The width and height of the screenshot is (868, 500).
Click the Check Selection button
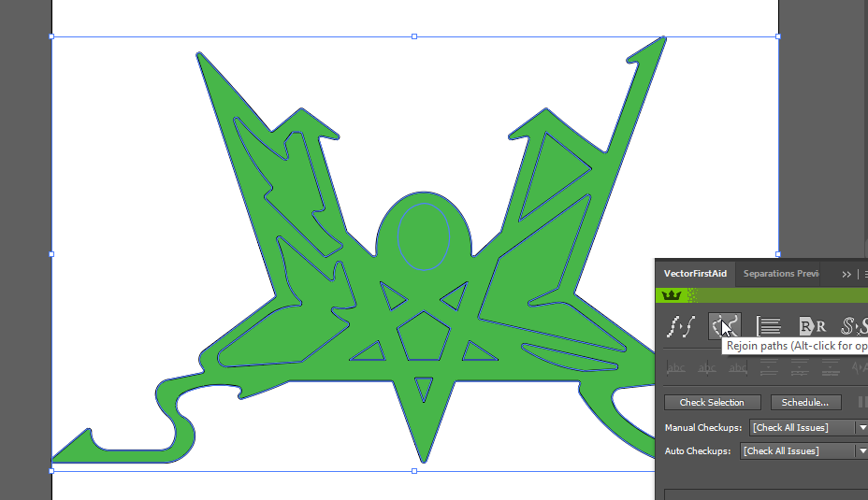coord(712,402)
